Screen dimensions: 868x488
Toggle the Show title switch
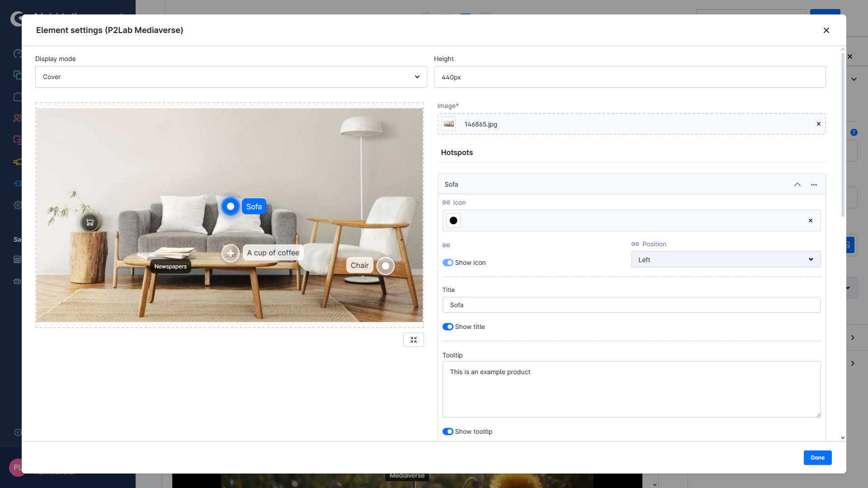point(448,327)
